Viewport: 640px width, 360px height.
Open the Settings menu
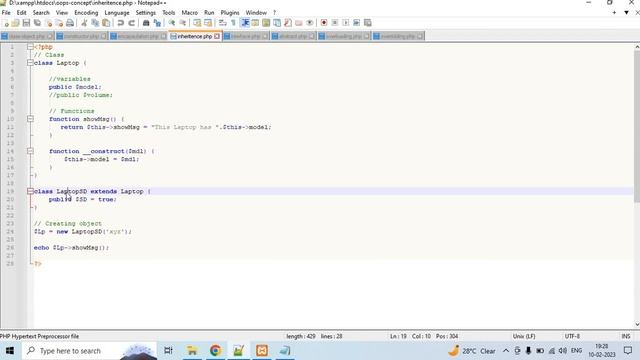pyautogui.click(x=146, y=13)
